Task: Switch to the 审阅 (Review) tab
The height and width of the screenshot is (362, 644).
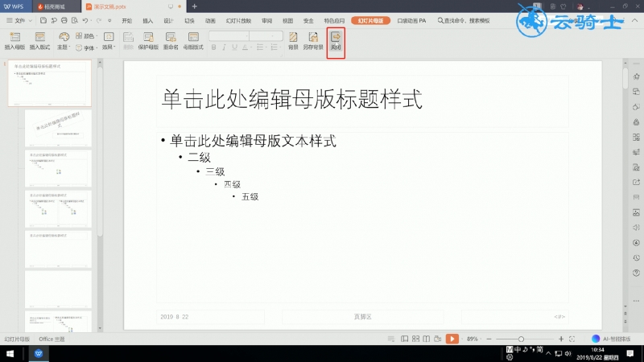Action: [267, 21]
